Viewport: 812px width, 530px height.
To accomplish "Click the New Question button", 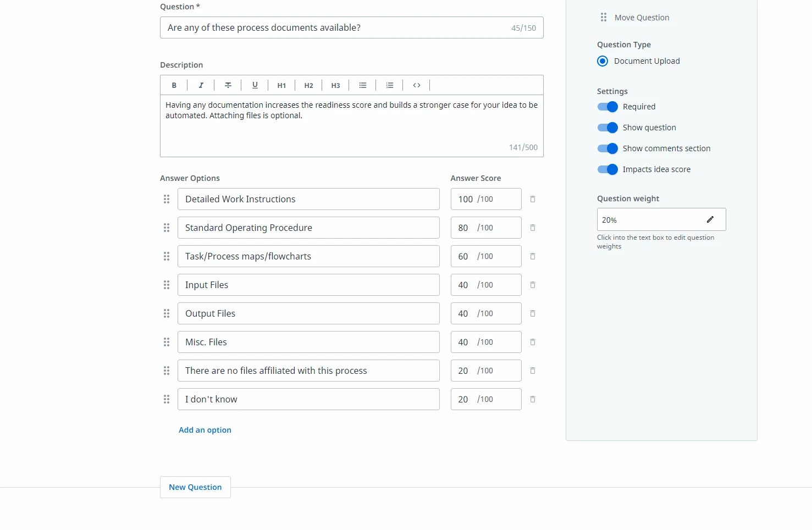I will (195, 487).
